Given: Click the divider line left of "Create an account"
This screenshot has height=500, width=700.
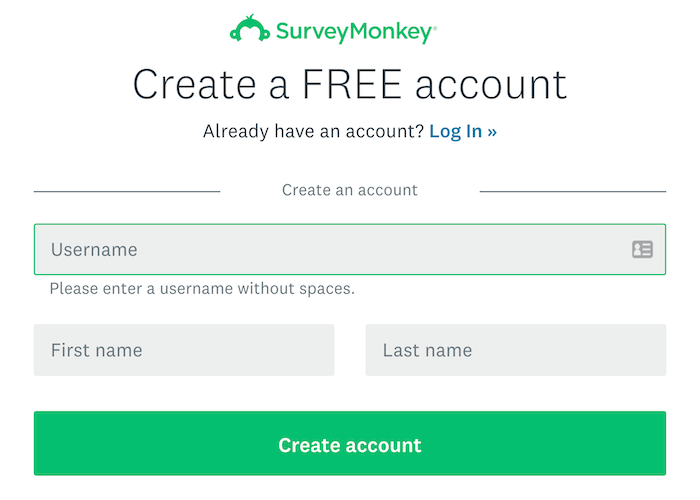Looking at the screenshot, I should pos(127,191).
